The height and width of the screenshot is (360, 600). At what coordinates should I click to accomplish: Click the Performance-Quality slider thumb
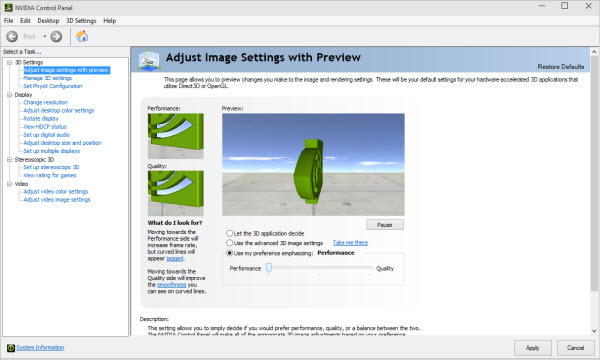click(269, 268)
